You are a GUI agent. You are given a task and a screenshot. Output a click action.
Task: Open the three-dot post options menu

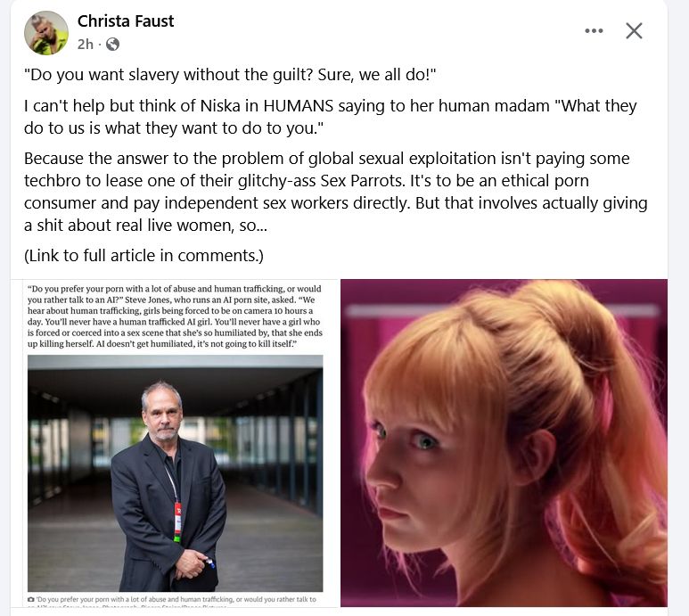pyautogui.click(x=594, y=31)
